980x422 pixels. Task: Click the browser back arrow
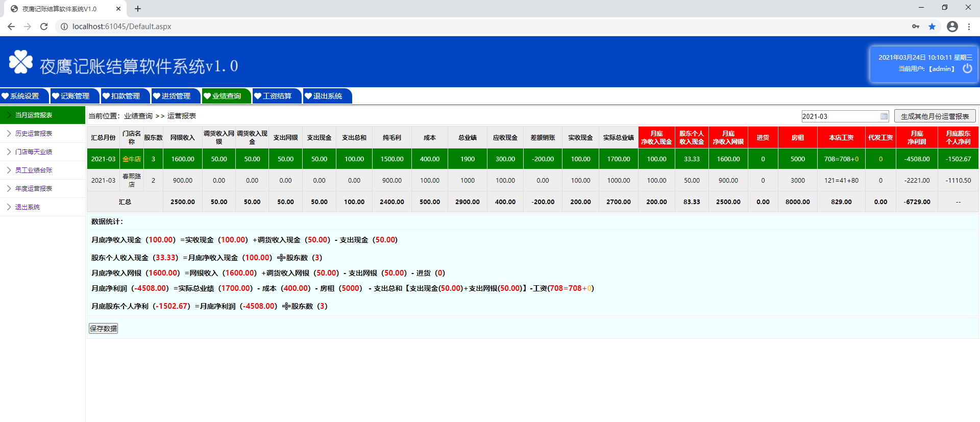click(11, 27)
